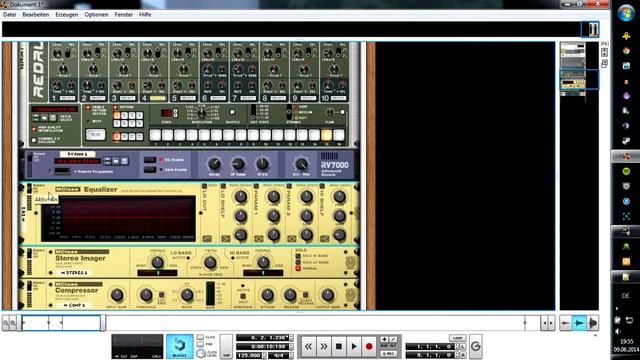The image size is (640, 360).
Task: Click the Compressor Output Gain knob
Action: tap(327, 295)
